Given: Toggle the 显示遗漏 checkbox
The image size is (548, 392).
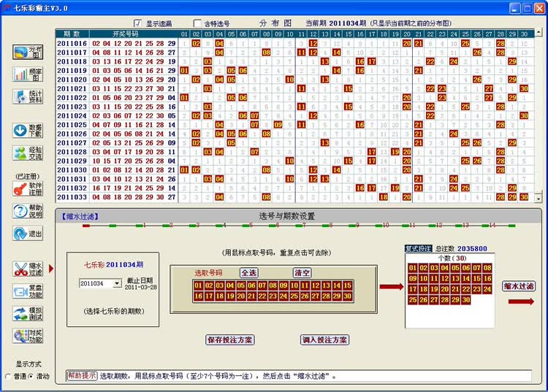Looking at the screenshot, I should point(137,23).
